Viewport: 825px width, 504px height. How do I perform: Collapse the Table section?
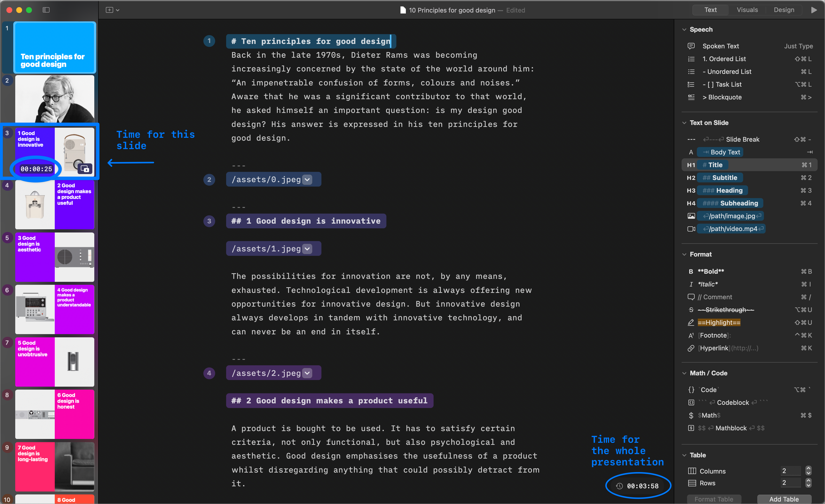(684, 455)
